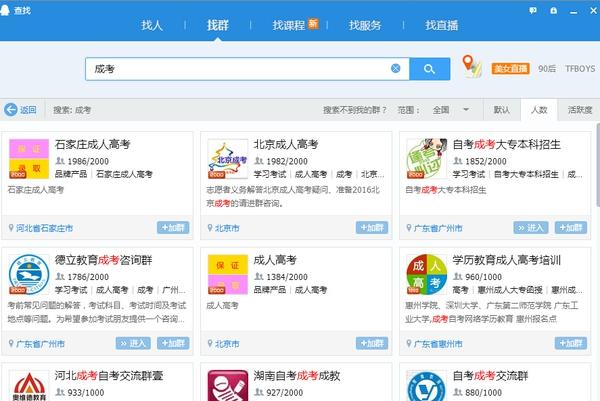
Task: Click the back arrow icon labeled 返回
Action: point(11,110)
